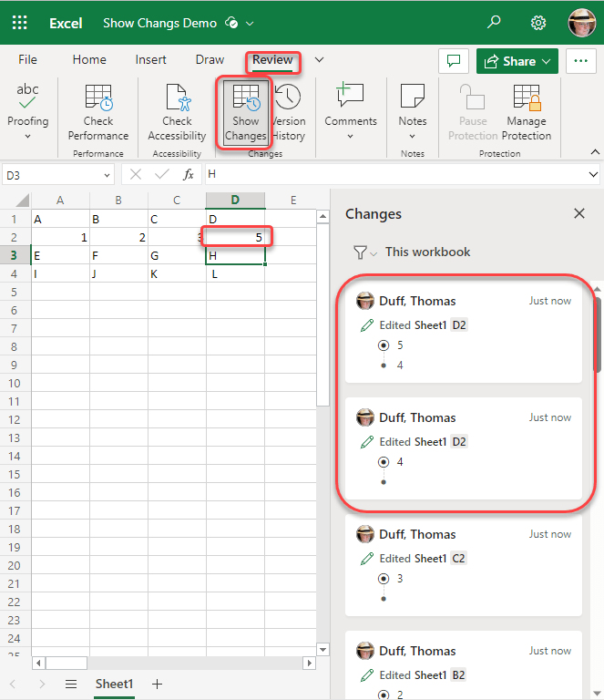604x700 pixels.
Task: Open Manage Protection
Action: coord(526,112)
